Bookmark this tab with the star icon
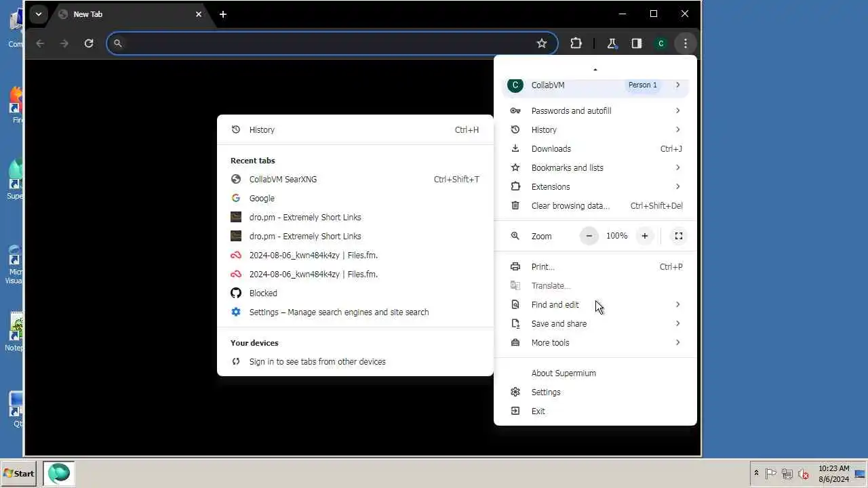Image resolution: width=868 pixels, height=488 pixels. (542, 43)
